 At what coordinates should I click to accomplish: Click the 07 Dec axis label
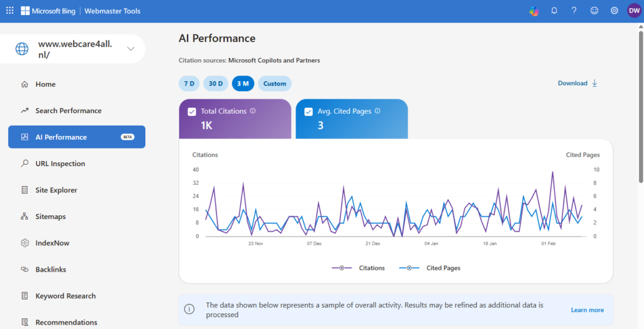pos(314,243)
